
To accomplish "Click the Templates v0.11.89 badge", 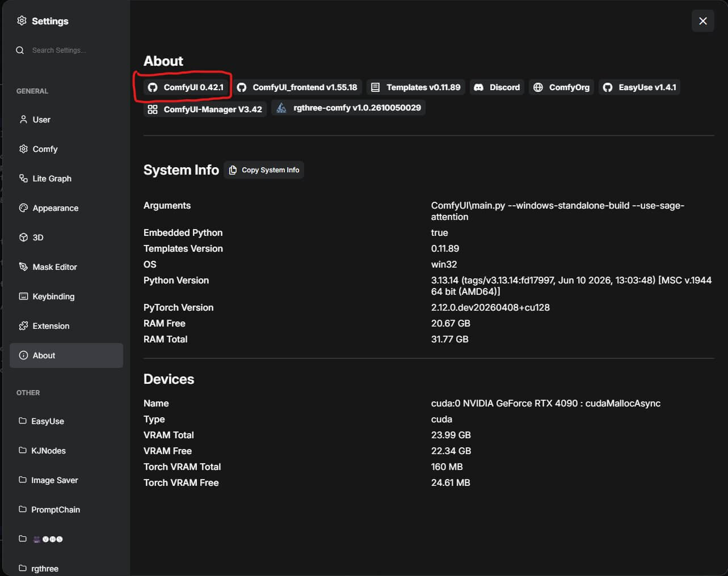I will point(416,87).
